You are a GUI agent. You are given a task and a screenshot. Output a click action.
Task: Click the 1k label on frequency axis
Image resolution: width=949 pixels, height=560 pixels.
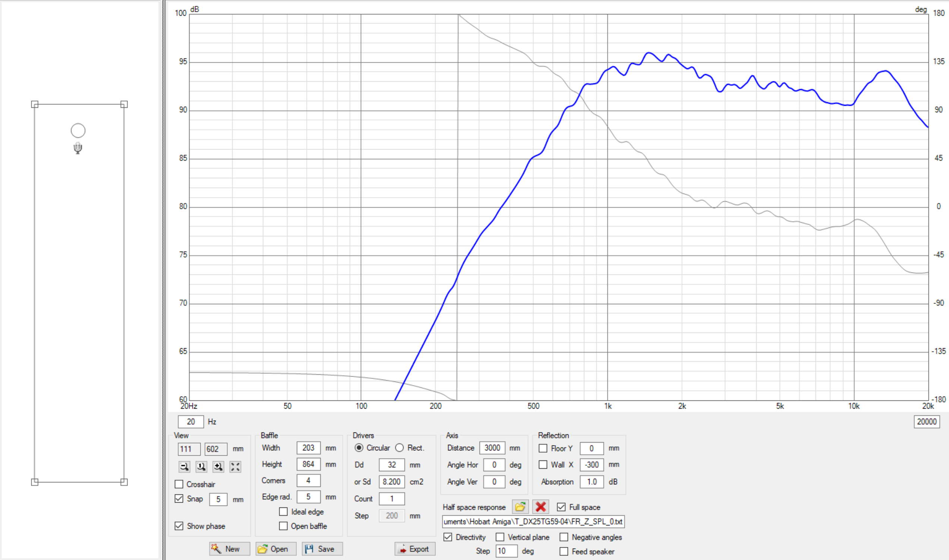[x=608, y=406]
